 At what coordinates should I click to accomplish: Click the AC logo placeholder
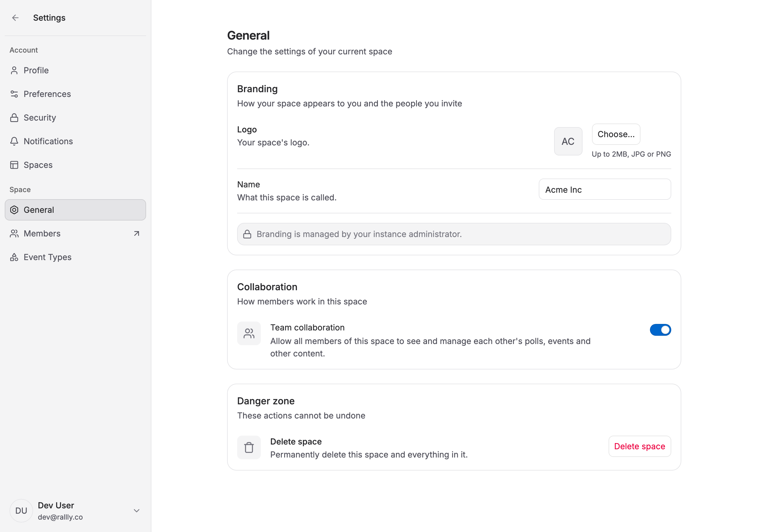coord(568,141)
